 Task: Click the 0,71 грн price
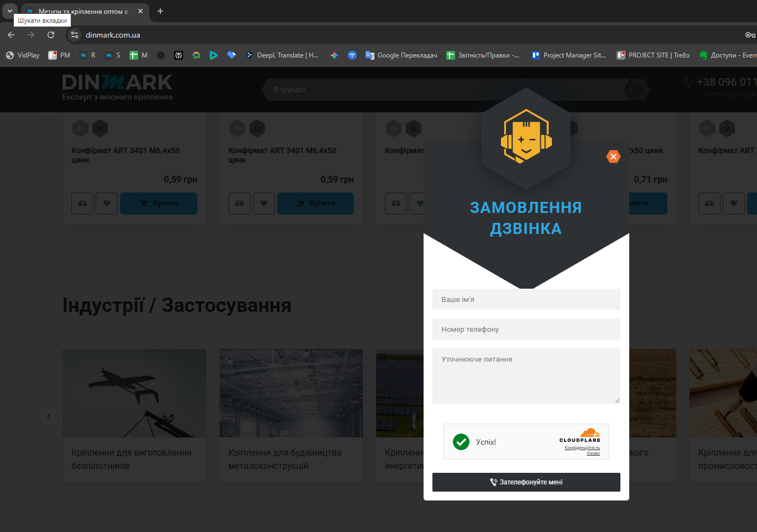pyautogui.click(x=650, y=179)
